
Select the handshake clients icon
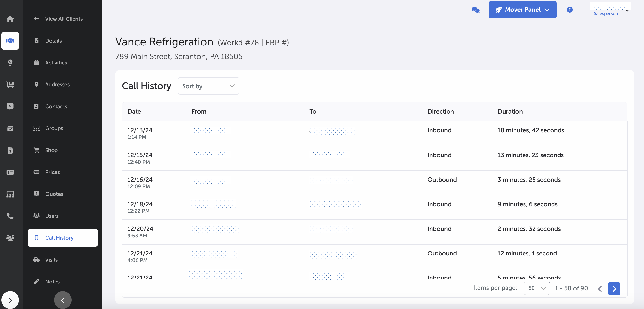(10, 41)
